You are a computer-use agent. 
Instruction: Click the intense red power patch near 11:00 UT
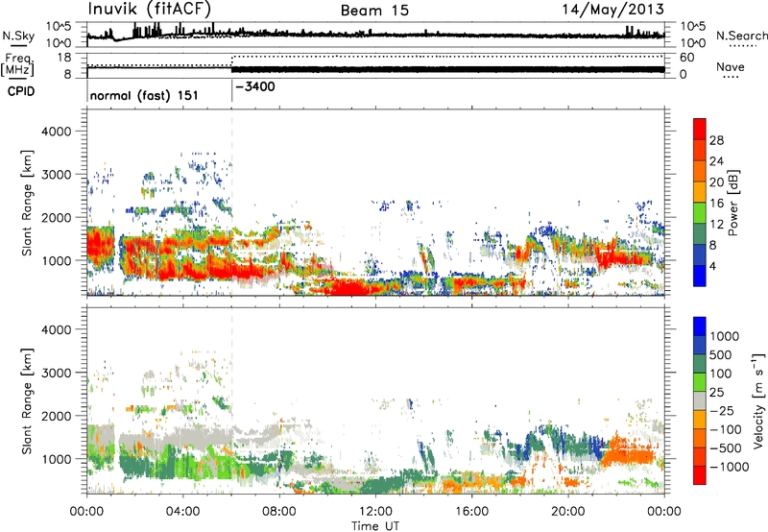point(348,287)
